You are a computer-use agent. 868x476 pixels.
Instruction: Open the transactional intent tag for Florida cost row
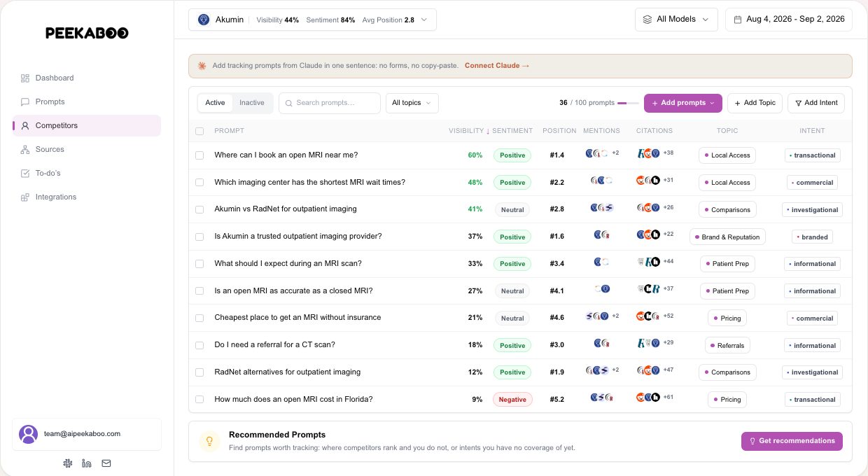[x=812, y=400]
